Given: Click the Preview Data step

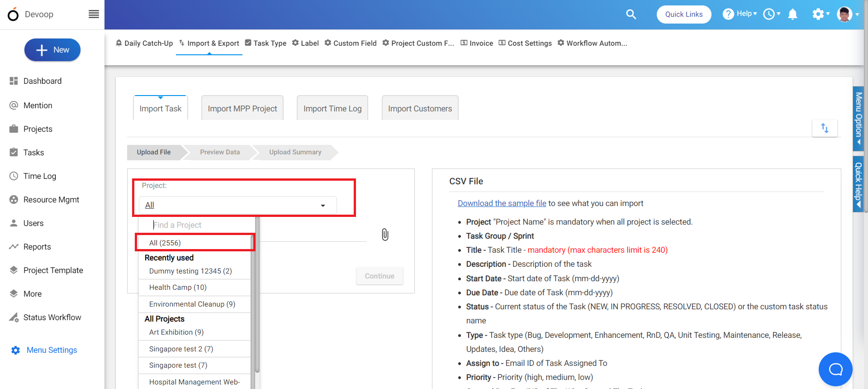Looking at the screenshot, I should 220,152.
